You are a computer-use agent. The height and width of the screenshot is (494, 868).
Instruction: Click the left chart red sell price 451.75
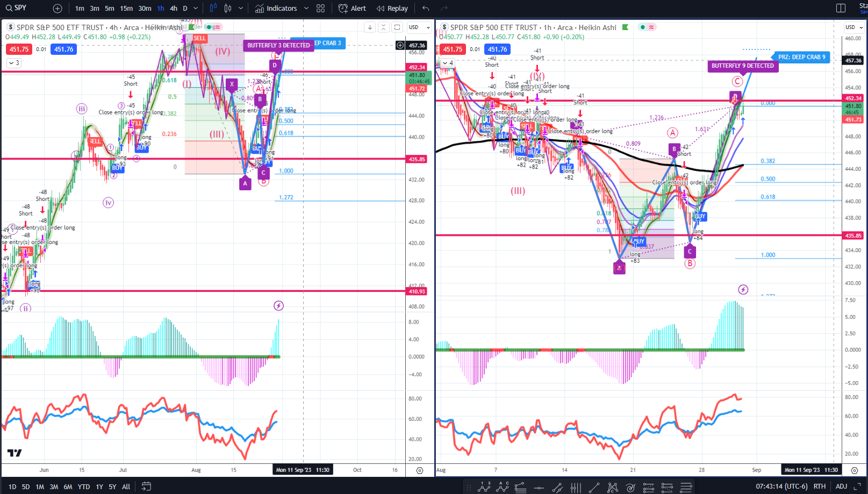pyautogui.click(x=19, y=49)
